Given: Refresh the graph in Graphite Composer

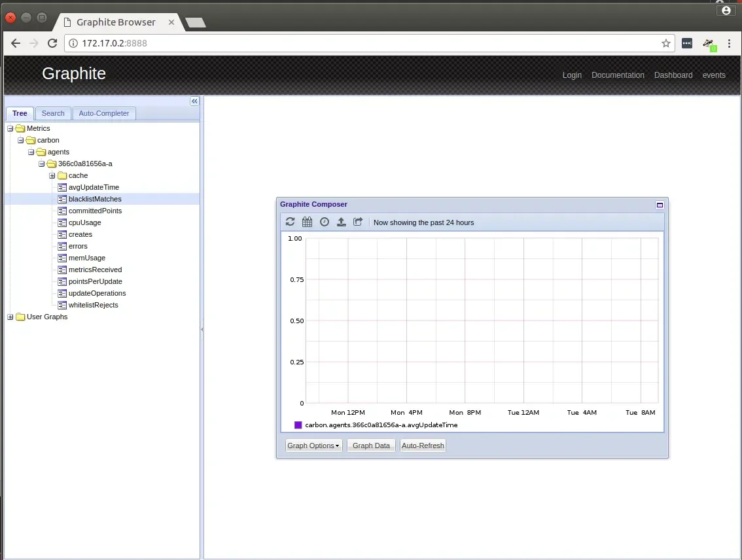Looking at the screenshot, I should pos(290,222).
